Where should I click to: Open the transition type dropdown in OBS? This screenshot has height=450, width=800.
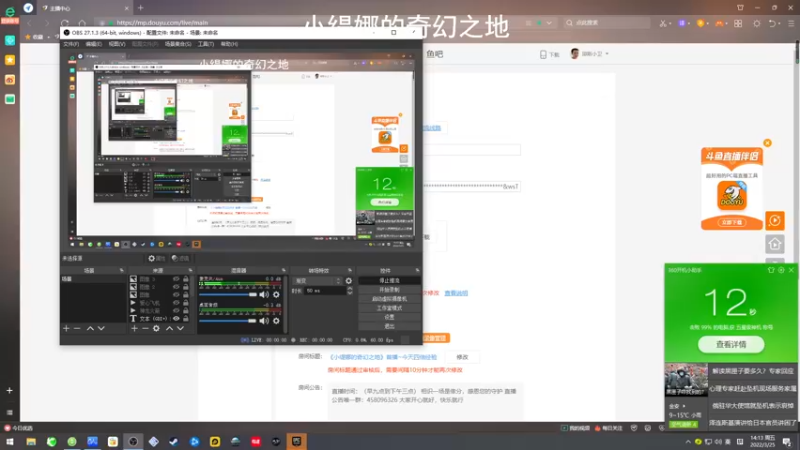pyautogui.click(x=317, y=281)
